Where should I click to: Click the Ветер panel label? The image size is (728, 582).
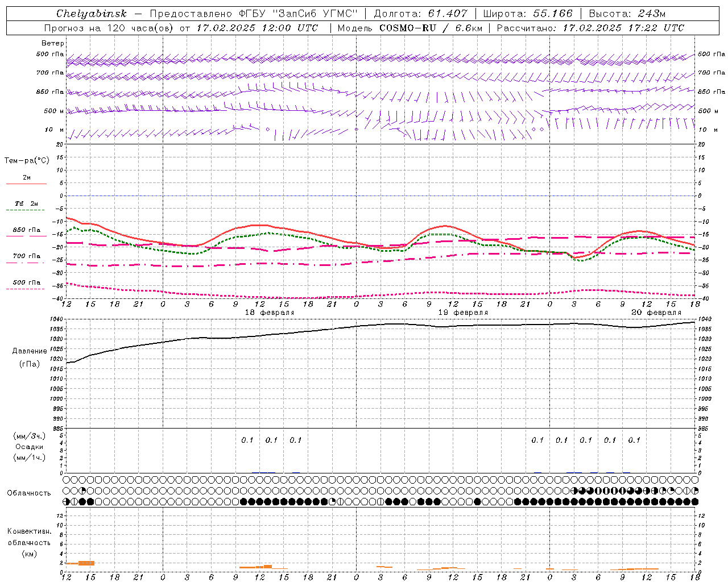click(53, 43)
